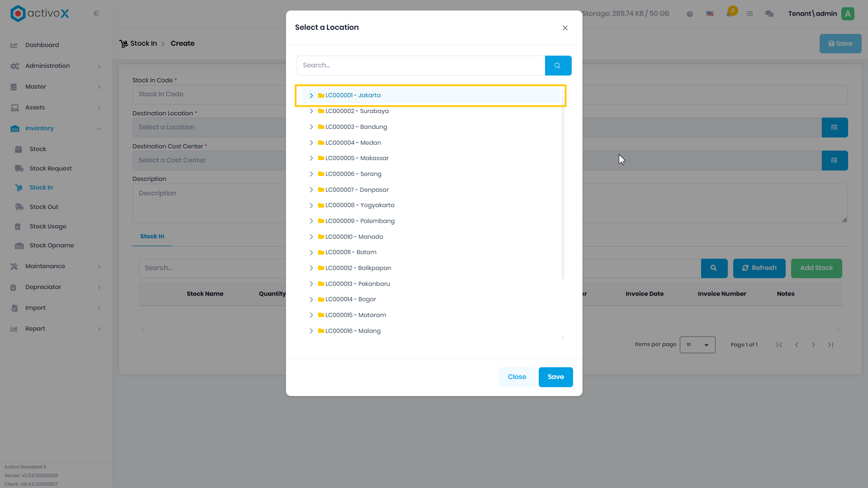
Task: Click the top-right Save button on page
Action: (x=840, y=44)
